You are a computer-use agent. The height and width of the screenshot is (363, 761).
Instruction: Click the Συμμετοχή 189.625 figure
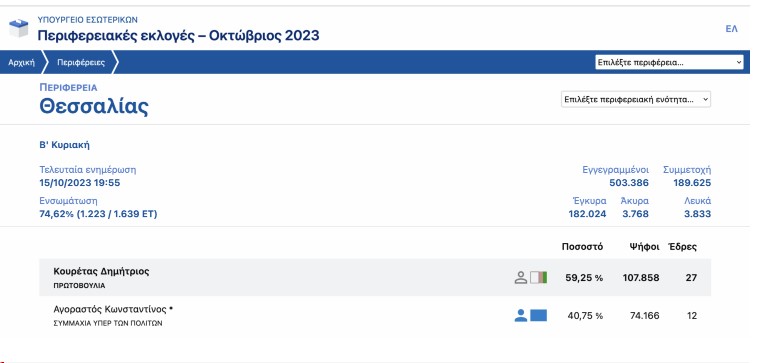tap(692, 183)
